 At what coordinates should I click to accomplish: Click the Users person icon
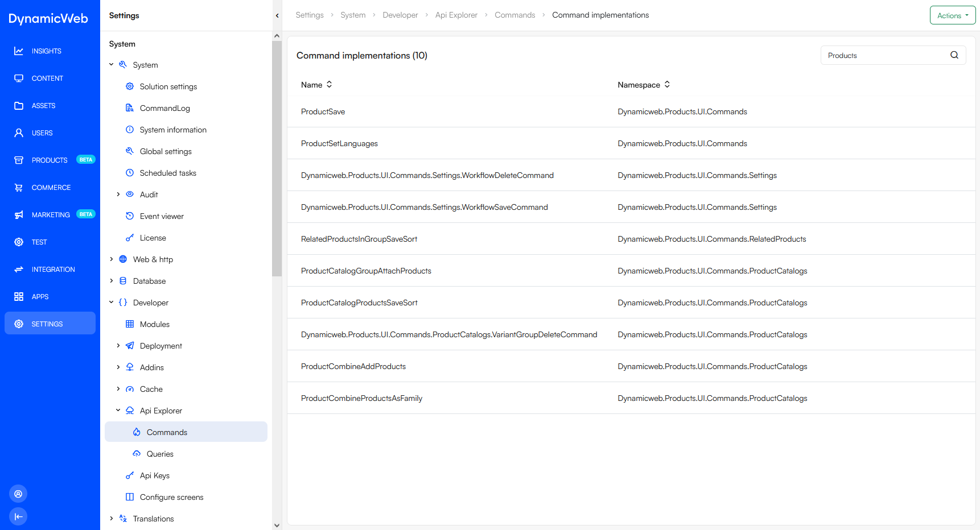point(19,133)
